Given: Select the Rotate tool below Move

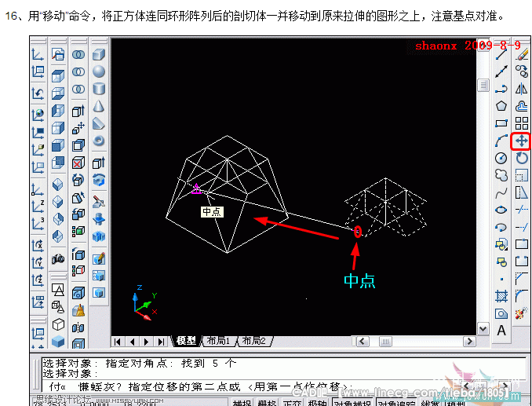Looking at the screenshot, I should (522, 158).
